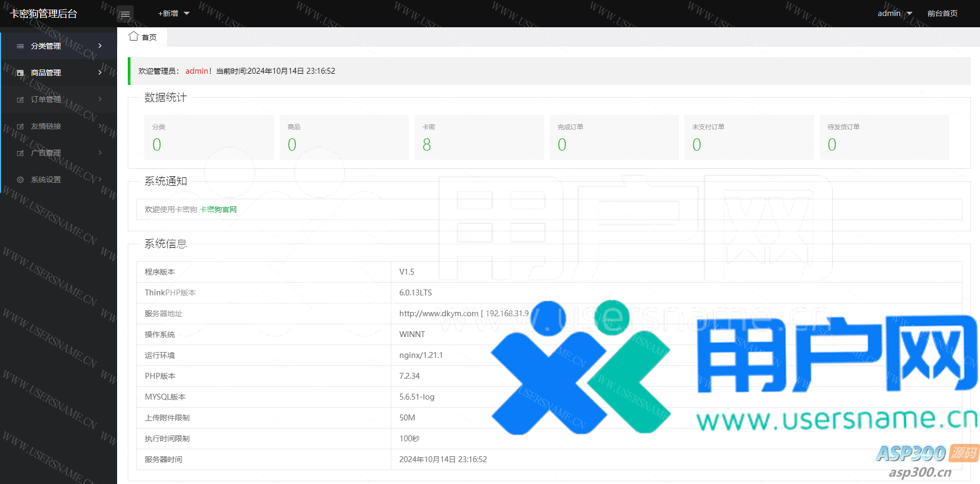This screenshot has height=484, width=980.
Task: Click the 系统设置 gear icon
Action: (20, 180)
